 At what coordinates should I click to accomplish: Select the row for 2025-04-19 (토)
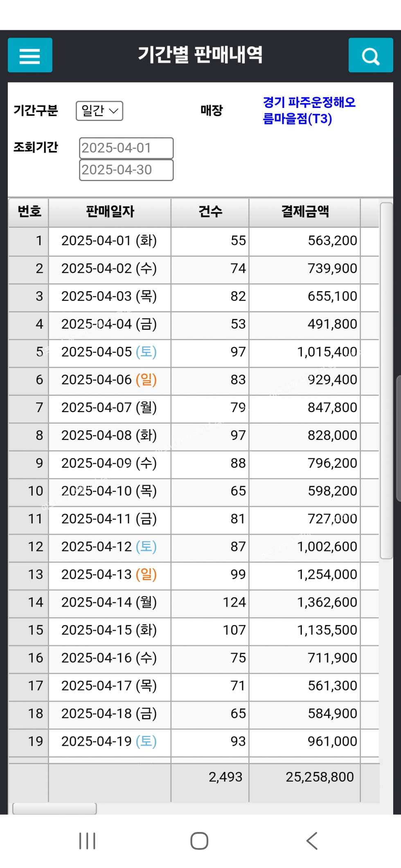[109, 741]
